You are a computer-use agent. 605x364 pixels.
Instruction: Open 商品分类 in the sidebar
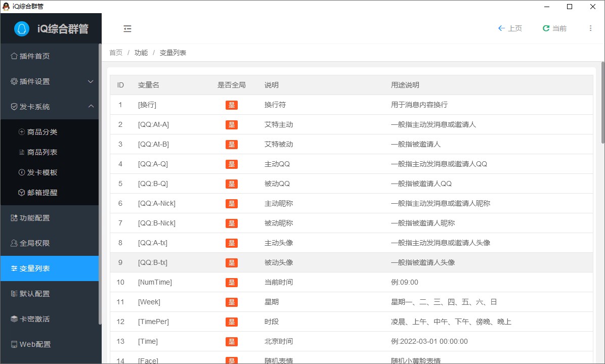(42, 132)
